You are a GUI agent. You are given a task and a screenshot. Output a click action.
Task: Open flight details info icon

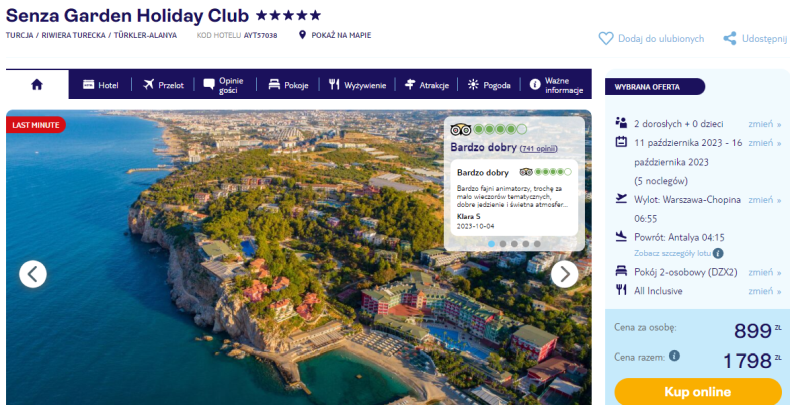[x=718, y=253]
